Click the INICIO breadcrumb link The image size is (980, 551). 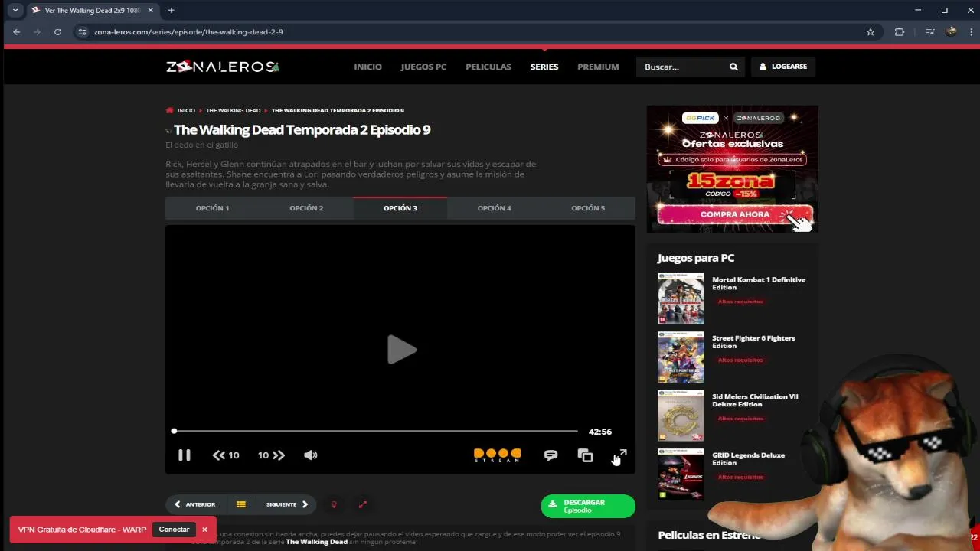(186, 111)
